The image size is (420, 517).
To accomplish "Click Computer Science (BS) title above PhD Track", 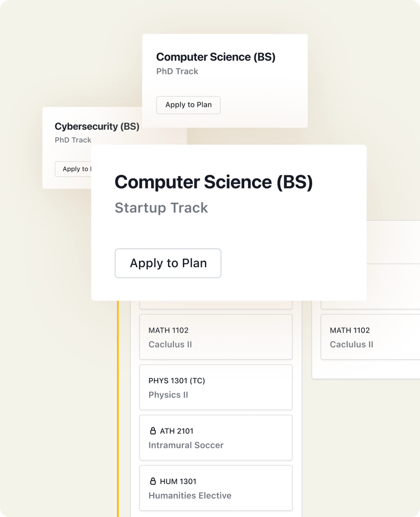I will [216, 57].
